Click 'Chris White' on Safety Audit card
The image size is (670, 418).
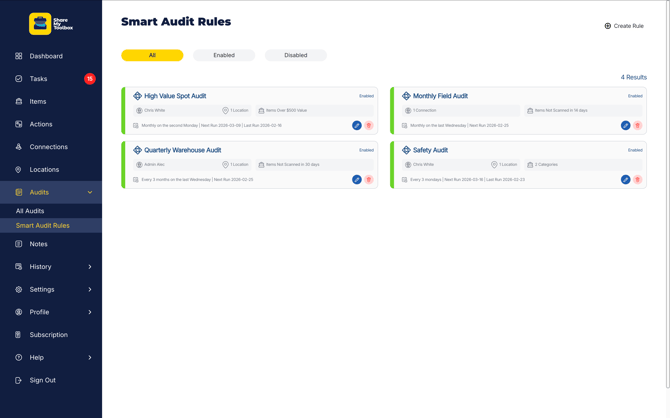click(423, 165)
